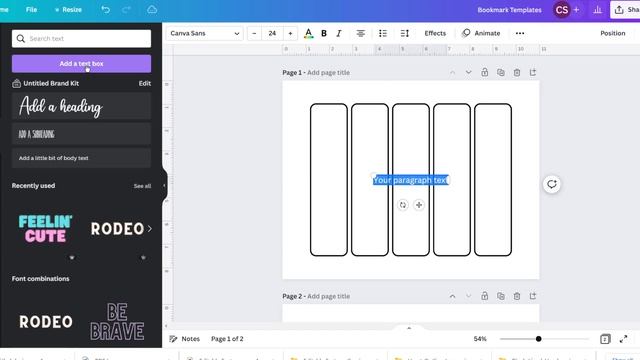Click the rotate handle below text
This screenshot has height=360, width=640.
403,205
